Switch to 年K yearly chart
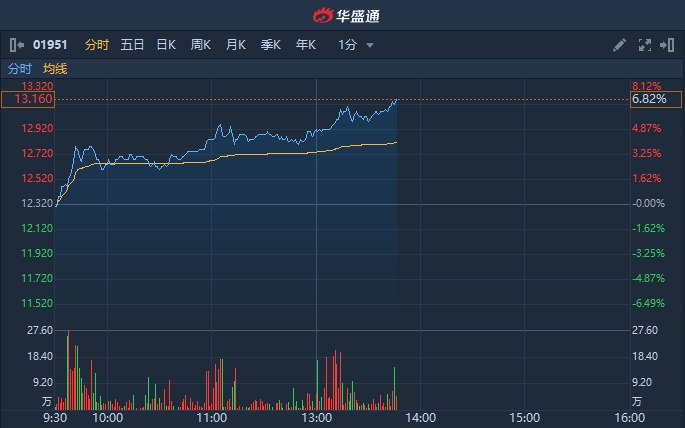The height and width of the screenshot is (428, 685). point(306,45)
